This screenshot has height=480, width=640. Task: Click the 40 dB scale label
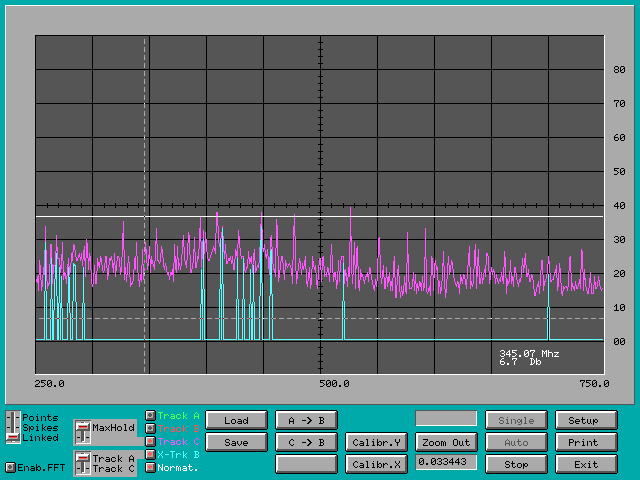619,206
